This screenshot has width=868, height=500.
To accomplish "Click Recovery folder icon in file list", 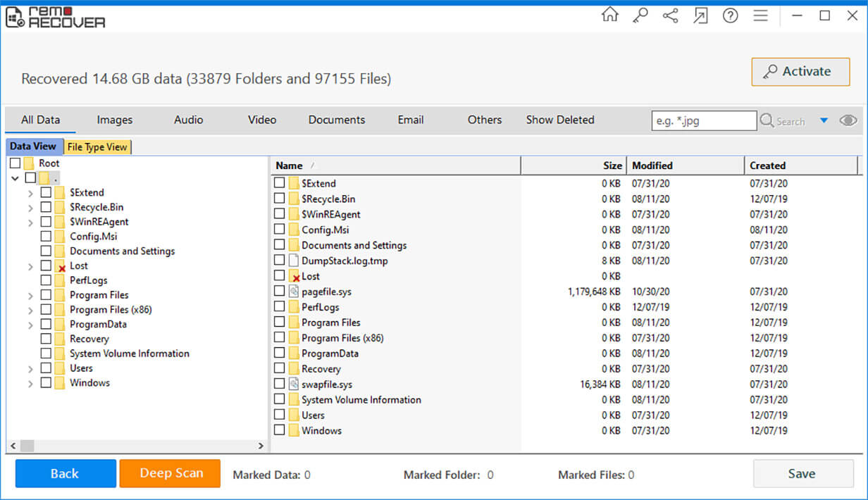I will [294, 369].
